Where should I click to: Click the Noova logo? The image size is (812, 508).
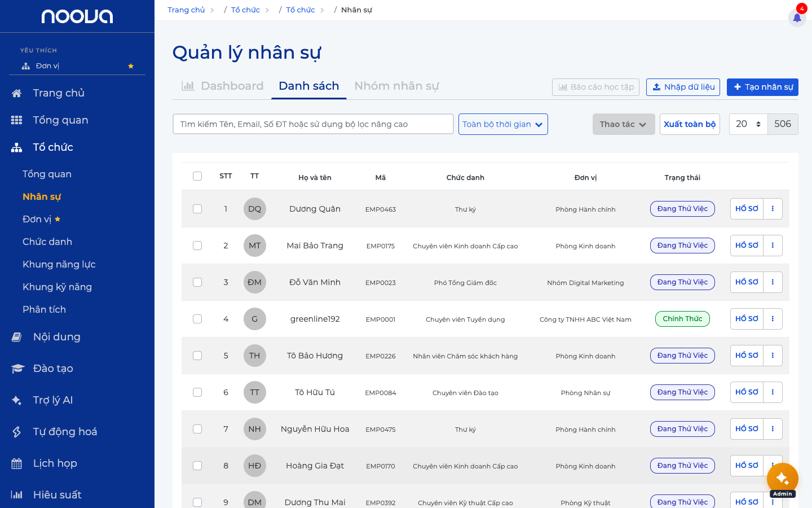(77, 16)
